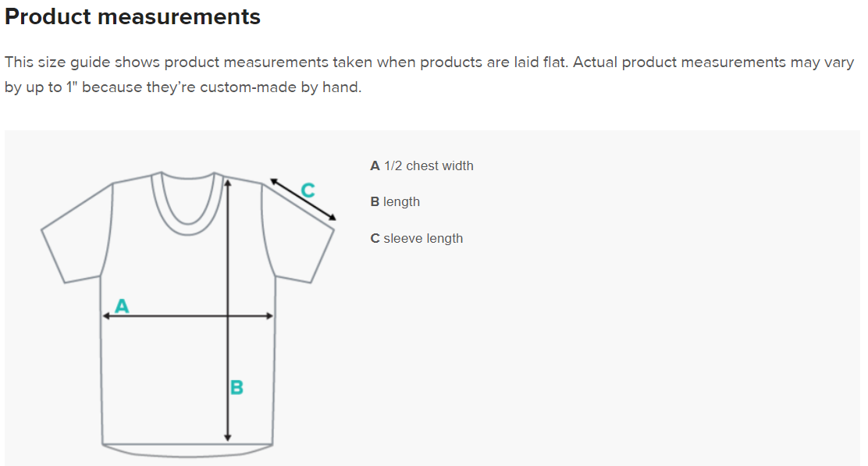The height and width of the screenshot is (466, 868).
Task: Click the diagonal sleeve length arrow
Action: (303, 200)
